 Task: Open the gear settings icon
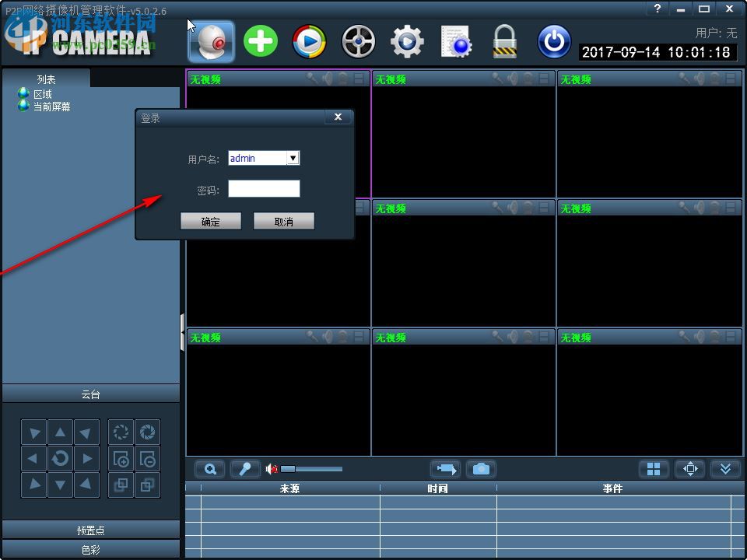(407, 42)
